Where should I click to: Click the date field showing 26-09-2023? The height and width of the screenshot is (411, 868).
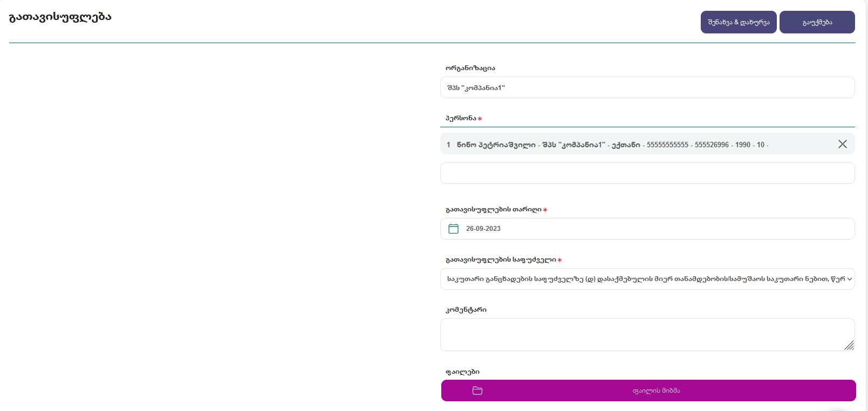click(x=647, y=229)
